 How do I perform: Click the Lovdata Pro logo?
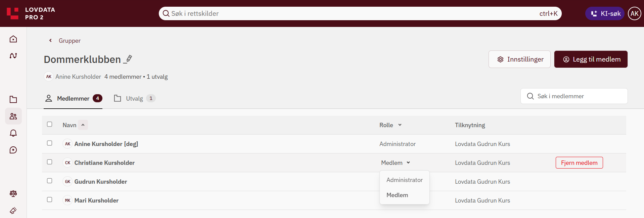pos(31,13)
